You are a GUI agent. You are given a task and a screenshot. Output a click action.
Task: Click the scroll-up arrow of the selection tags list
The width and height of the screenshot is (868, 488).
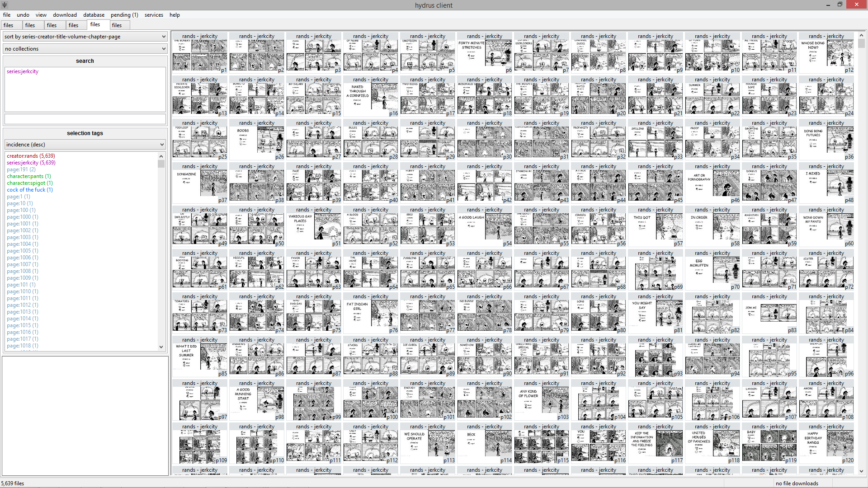click(x=161, y=156)
